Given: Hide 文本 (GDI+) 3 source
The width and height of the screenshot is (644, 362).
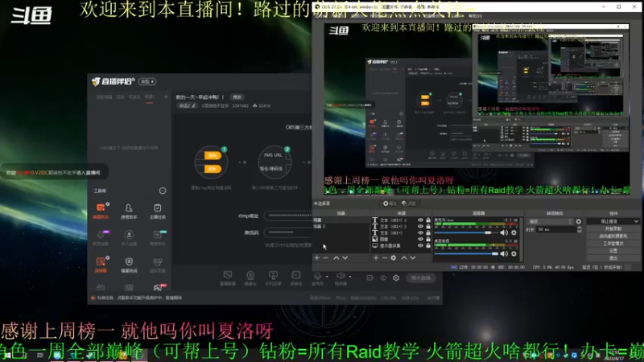Looking at the screenshot, I should pos(420,220).
